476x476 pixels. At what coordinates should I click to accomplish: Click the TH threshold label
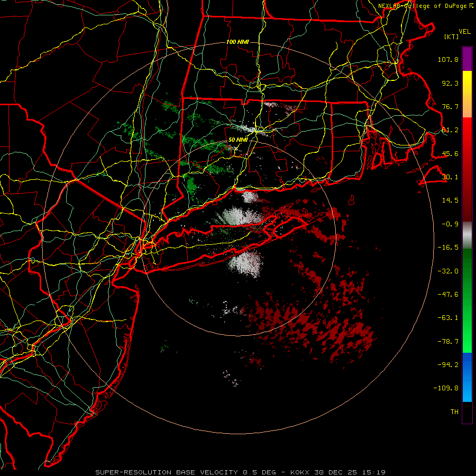click(x=454, y=412)
